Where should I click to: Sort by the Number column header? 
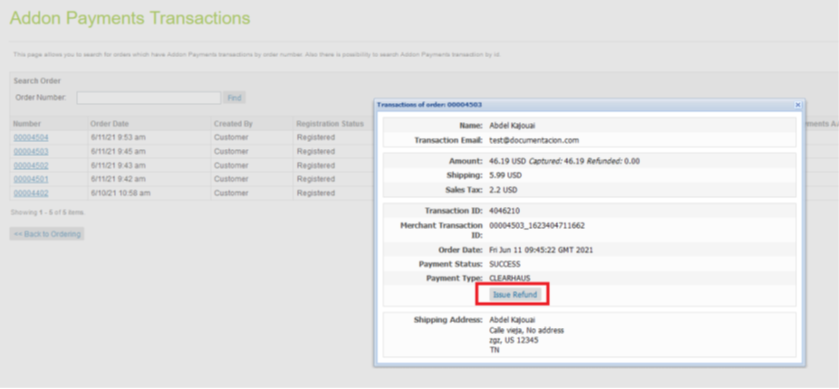[27, 124]
